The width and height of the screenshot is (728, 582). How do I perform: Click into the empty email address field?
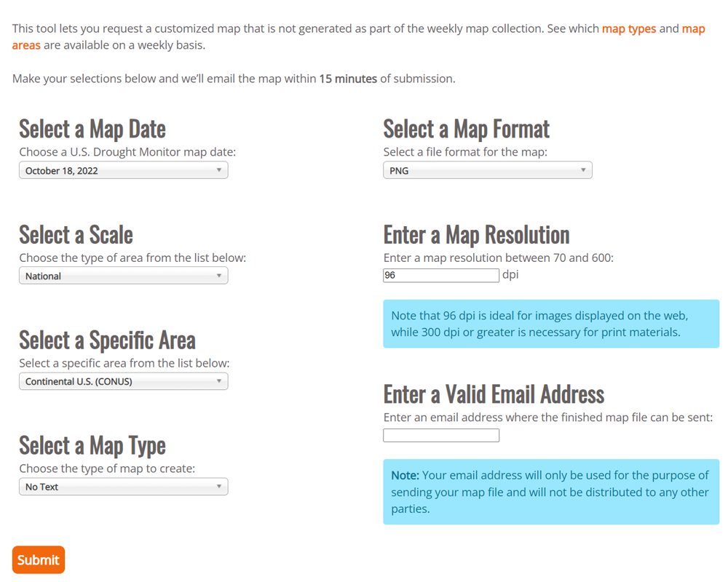point(440,435)
